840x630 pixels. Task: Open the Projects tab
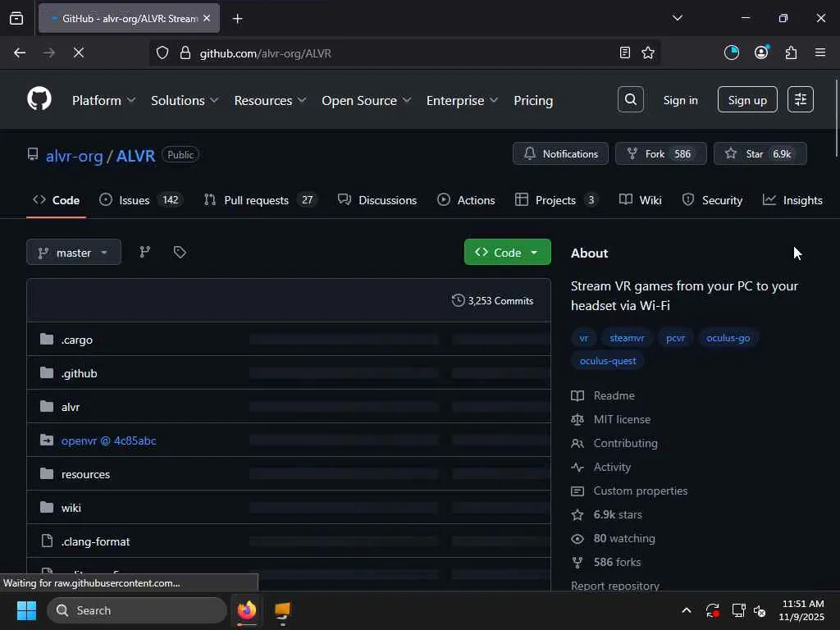[x=557, y=200]
